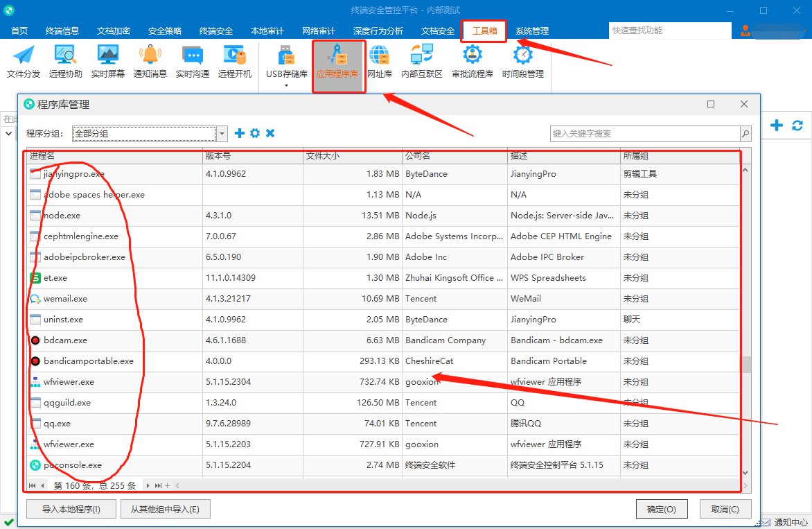812x529 pixels.
Task: Click the 从其他组中导入(E) button
Action: 165,510
